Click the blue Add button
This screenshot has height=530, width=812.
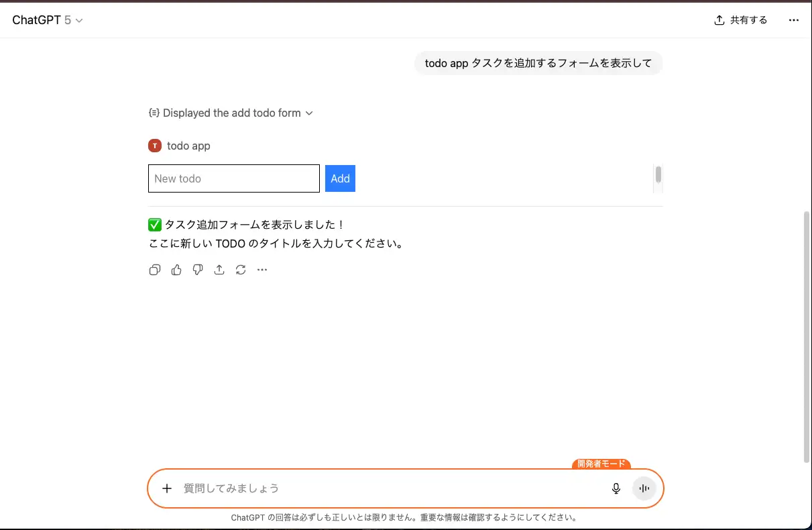[x=340, y=178]
